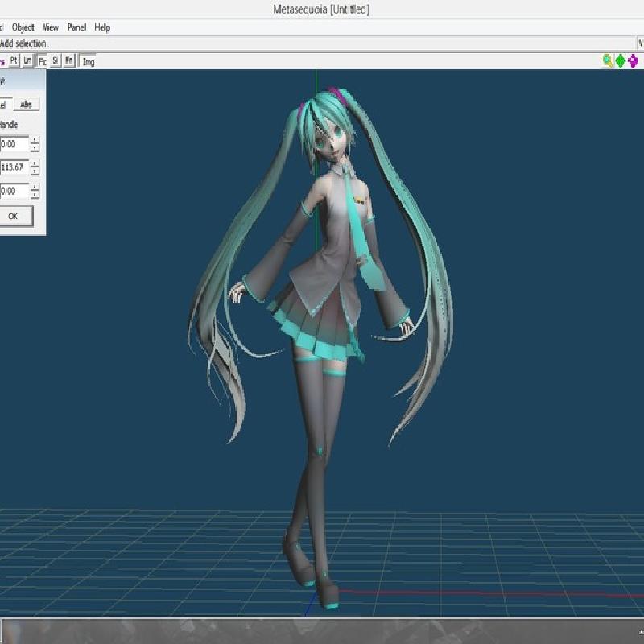This screenshot has width=644, height=644.
Task: Click the bottom 0.00 value field
Action: [14, 191]
